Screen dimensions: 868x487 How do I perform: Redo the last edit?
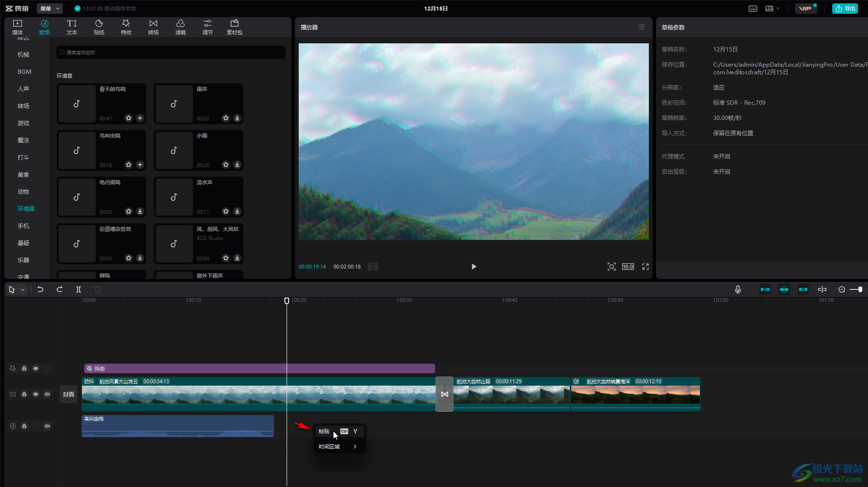pos(60,289)
